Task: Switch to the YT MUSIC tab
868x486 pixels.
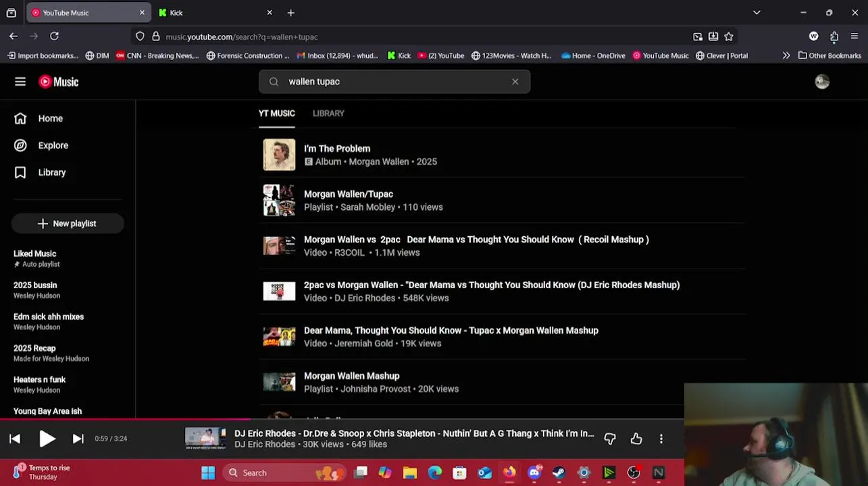Action: pyautogui.click(x=277, y=113)
